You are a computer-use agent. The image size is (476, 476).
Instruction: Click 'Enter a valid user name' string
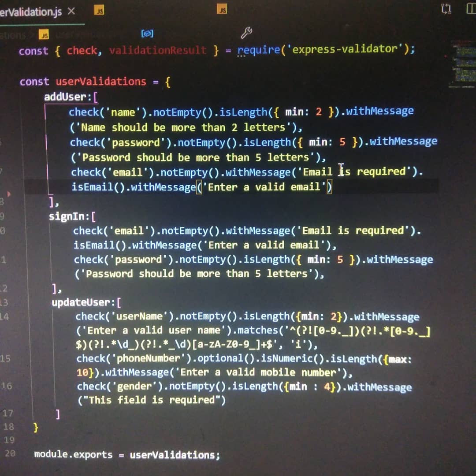point(154,330)
